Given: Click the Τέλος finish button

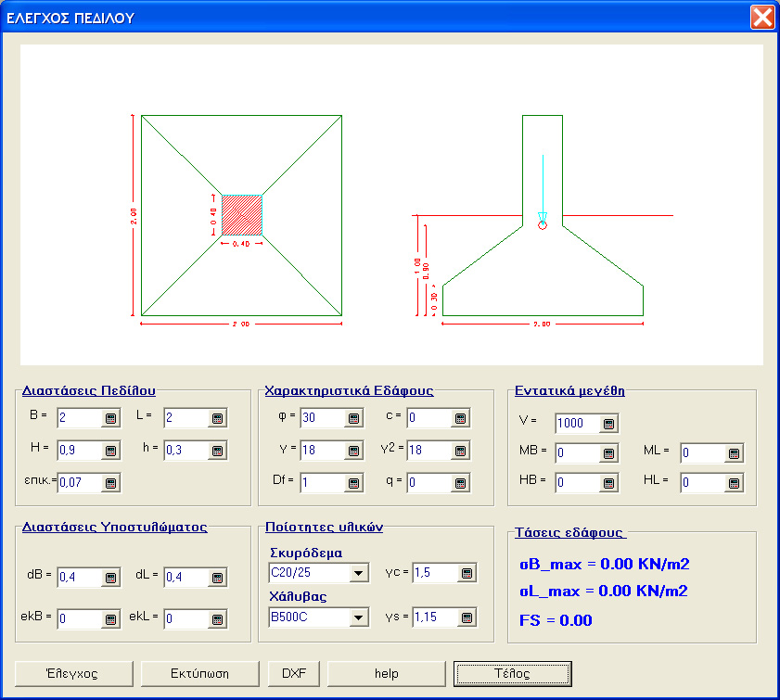Looking at the screenshot, I should 512,674.
